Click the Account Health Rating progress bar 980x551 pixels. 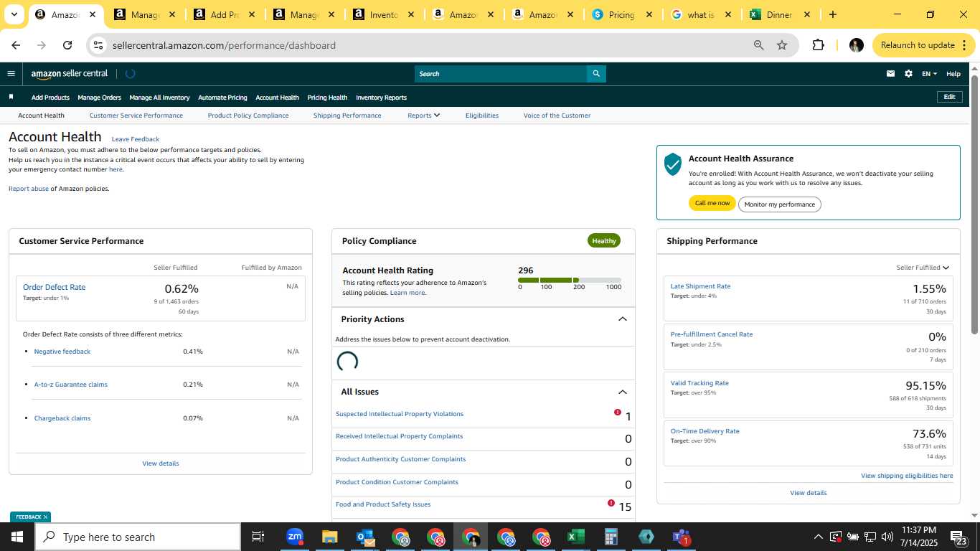[570, 280]
